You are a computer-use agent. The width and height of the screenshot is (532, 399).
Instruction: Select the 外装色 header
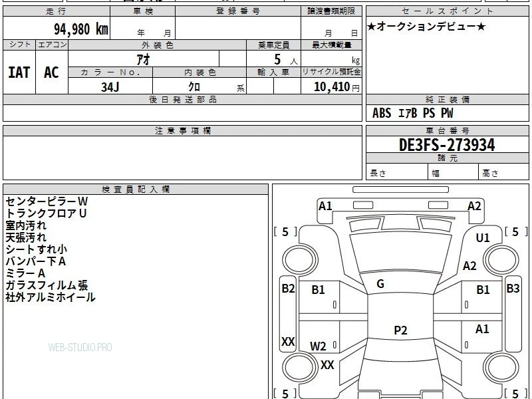[157, 45]
